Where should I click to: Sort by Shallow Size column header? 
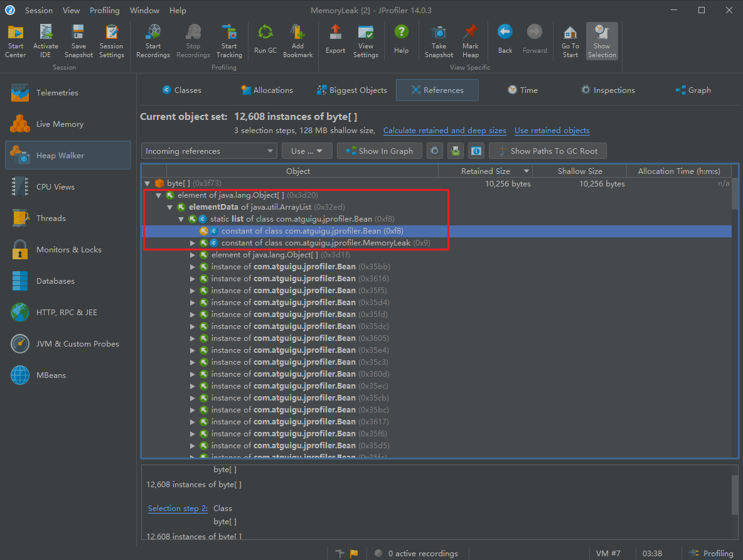[x=579, y=171]
